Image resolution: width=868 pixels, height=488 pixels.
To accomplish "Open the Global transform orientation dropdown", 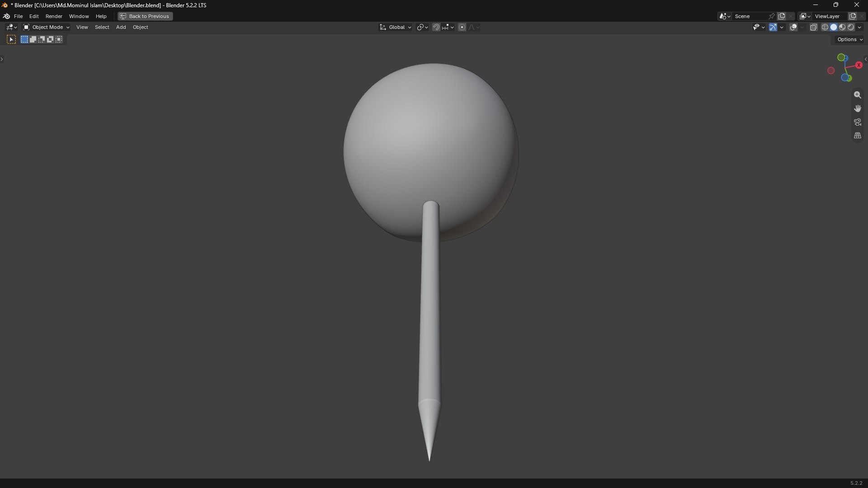I will pyautogui.click(x=396, y=27).
